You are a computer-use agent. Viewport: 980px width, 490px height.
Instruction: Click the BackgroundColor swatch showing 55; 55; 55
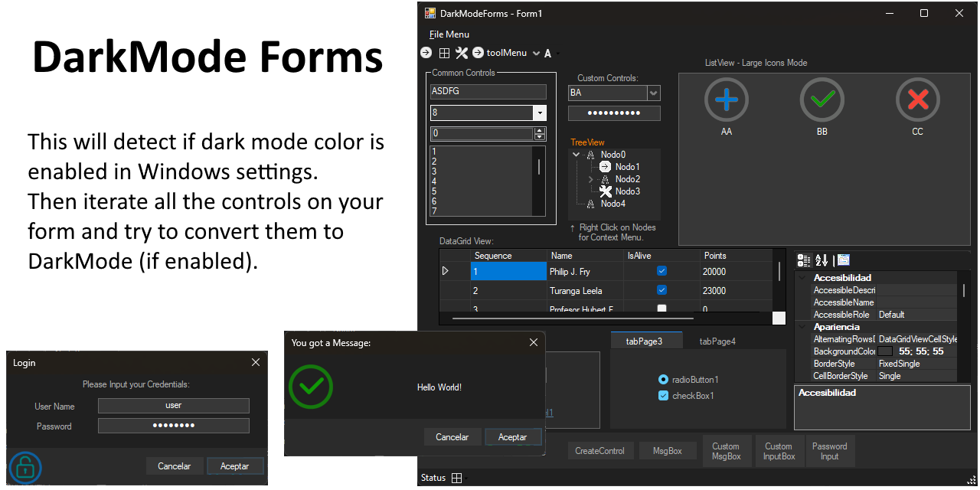coord(884,351)
